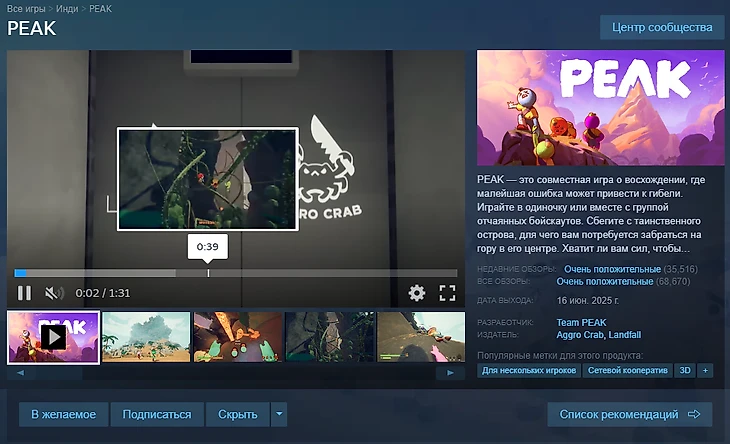The height and width of the screenshot is (444, 730).
Task: Click the 0:02 / 1:31 time display
Action: point(103,293)
